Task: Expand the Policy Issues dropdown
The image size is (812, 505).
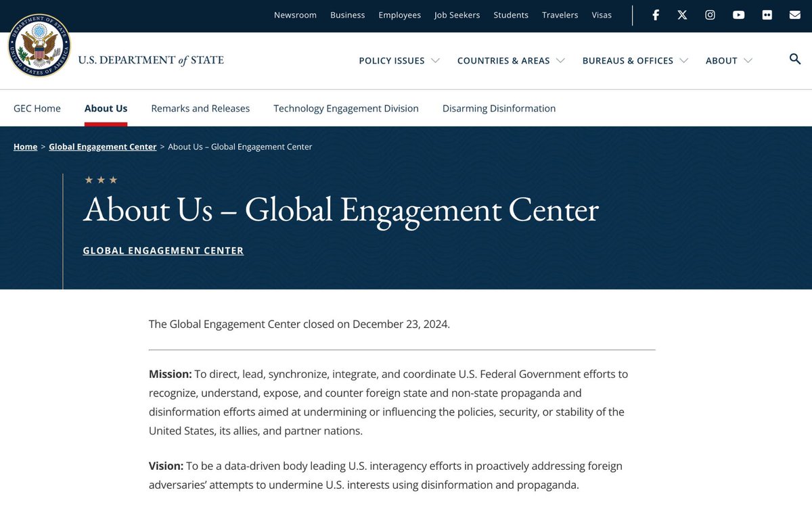Action: coord(399,61)
